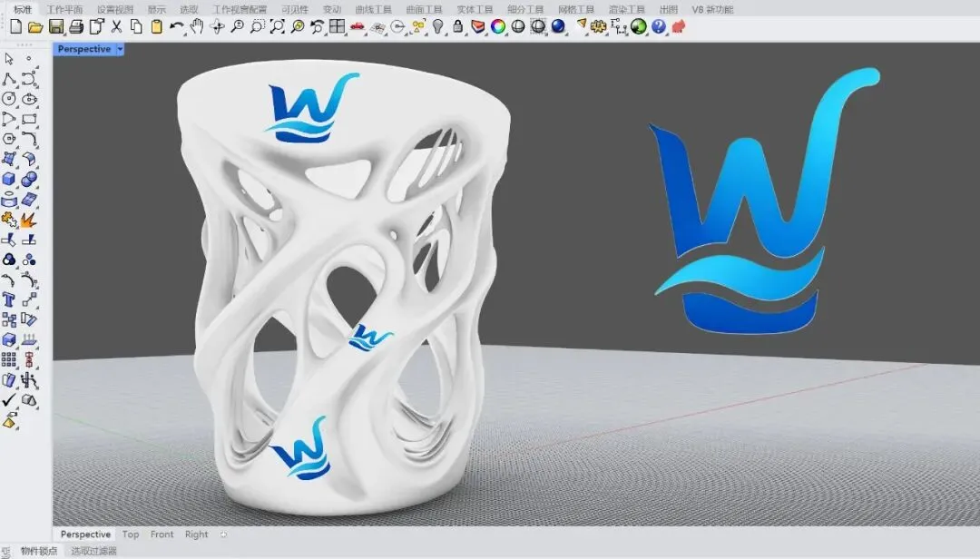Switch to the Right viewport tab
The height and width of the screenshot is (559, 980).
click(196, 534)
